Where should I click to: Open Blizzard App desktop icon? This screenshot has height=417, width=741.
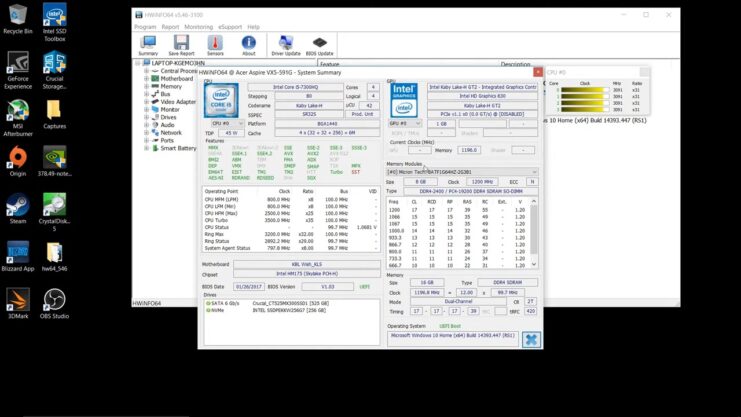[x=18, y=256]
